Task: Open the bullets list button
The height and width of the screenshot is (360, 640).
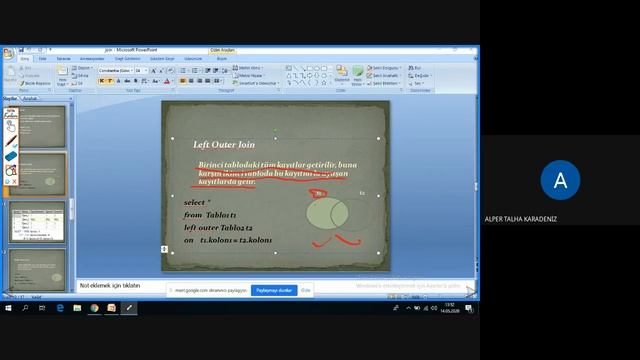Action: click(x=183, y=71)
